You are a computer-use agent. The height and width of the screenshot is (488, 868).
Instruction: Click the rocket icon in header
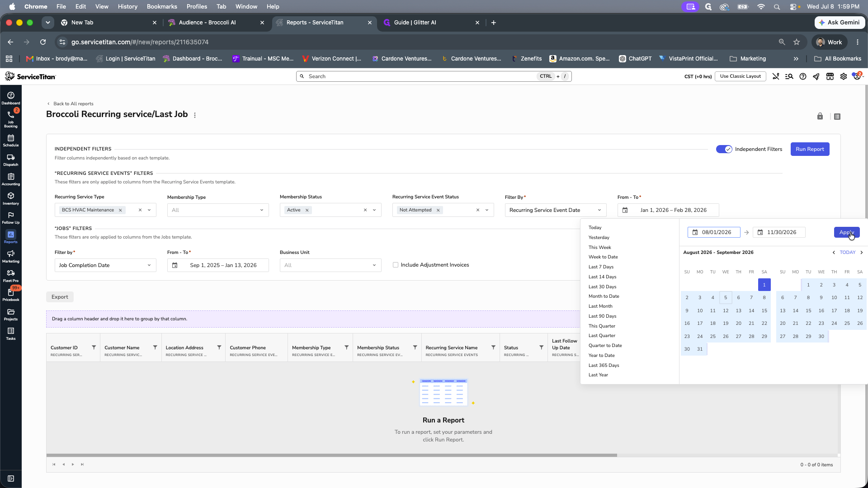tap(816, 76)
